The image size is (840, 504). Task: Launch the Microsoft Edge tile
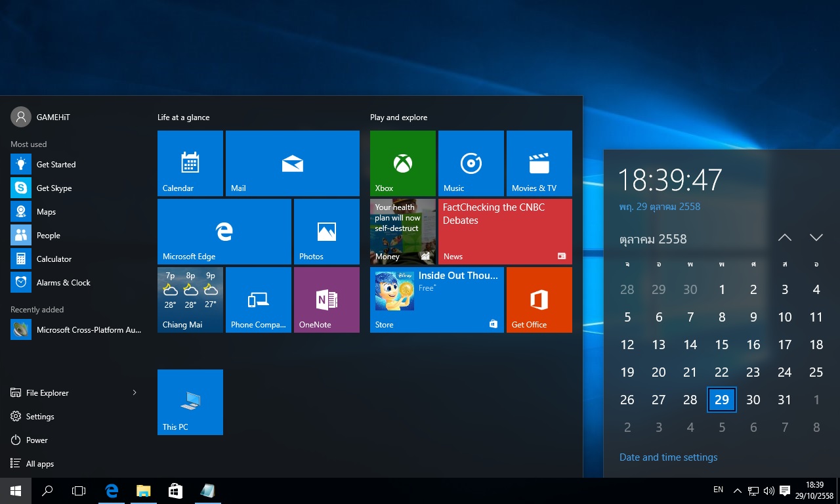point(224,231)
